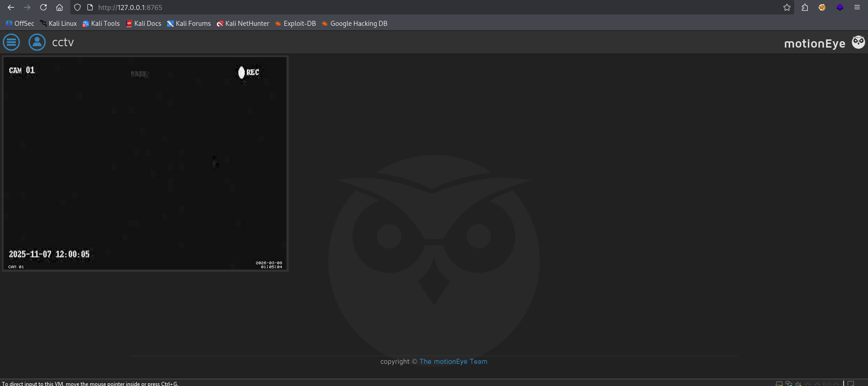Click the orange extension icon in the toolbar
This screenshot has height=386, width=868.
822,7
